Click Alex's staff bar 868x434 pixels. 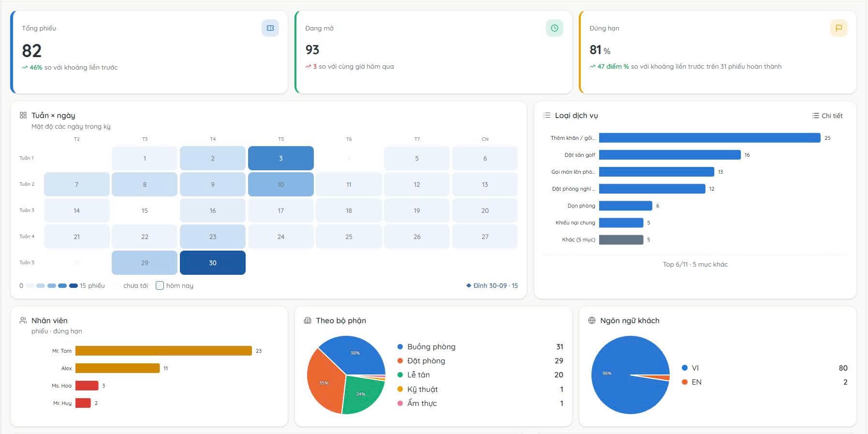(x=118, y=368)
